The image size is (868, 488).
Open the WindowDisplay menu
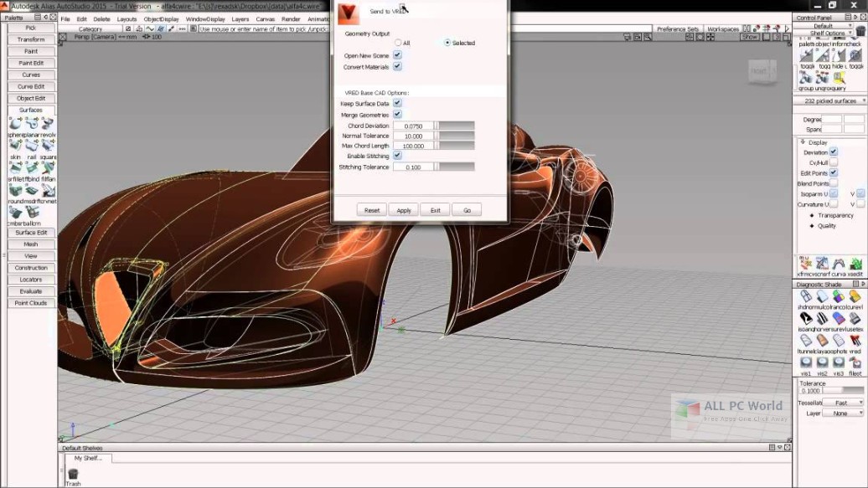pos(204,18)
